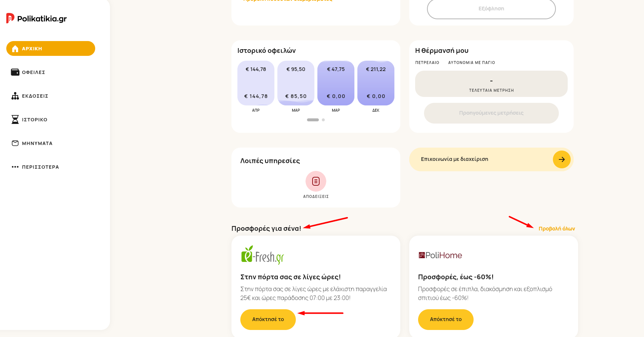Click Απόκτησέ το under e-Fresh.gr
This screenshot has width=644, height=337.
268,320
